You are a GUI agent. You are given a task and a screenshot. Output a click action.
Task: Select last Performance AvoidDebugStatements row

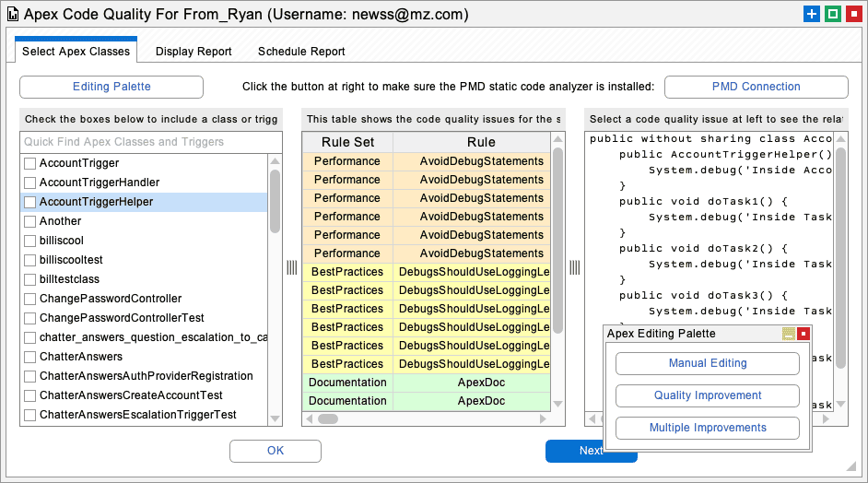(x=427, y=253)
